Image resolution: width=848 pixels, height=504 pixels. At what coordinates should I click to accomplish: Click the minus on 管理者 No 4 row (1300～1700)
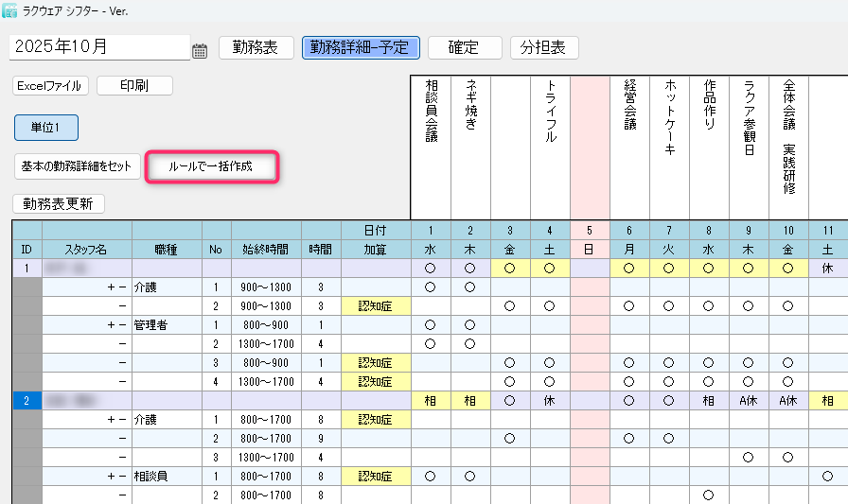[122, 381]
